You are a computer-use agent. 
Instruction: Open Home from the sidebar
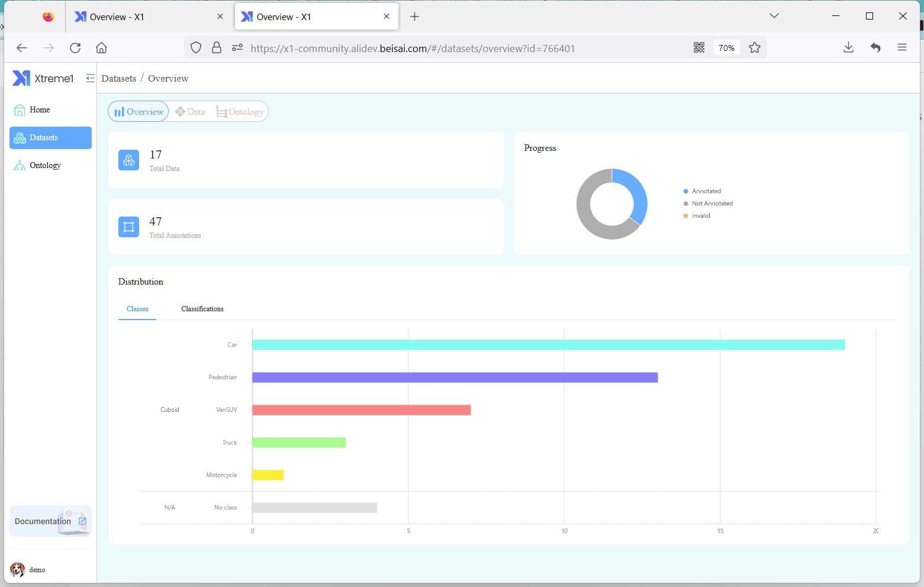point(40,110)
